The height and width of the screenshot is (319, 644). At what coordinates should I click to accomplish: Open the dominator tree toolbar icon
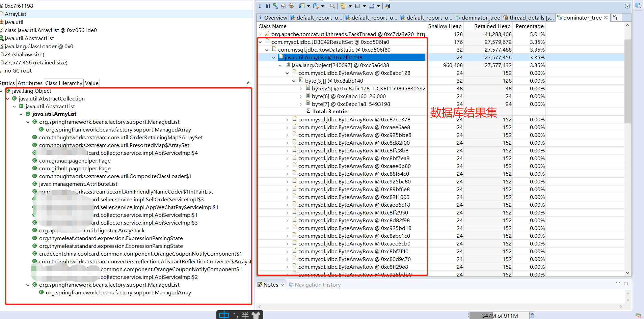tap(276, 6)
